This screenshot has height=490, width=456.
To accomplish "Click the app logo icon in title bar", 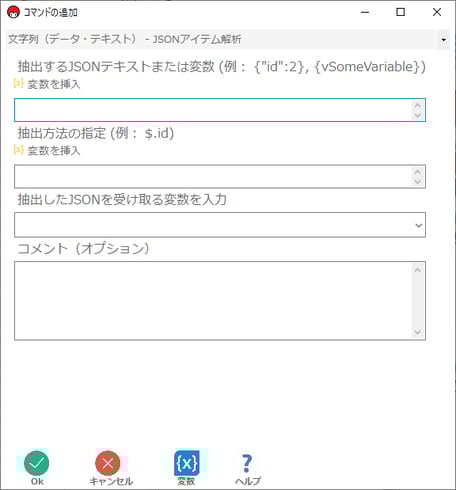I will click(13, 12).
